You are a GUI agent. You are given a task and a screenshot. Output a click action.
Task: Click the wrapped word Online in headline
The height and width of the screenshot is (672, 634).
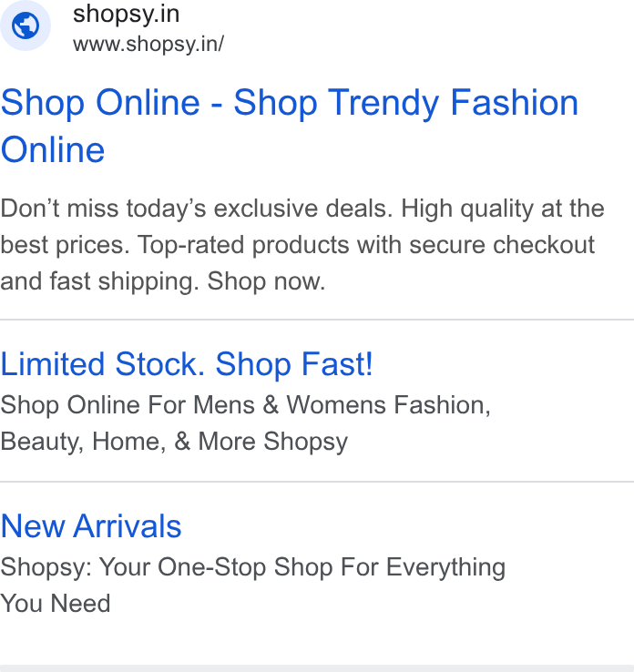(x=53, y=149)
